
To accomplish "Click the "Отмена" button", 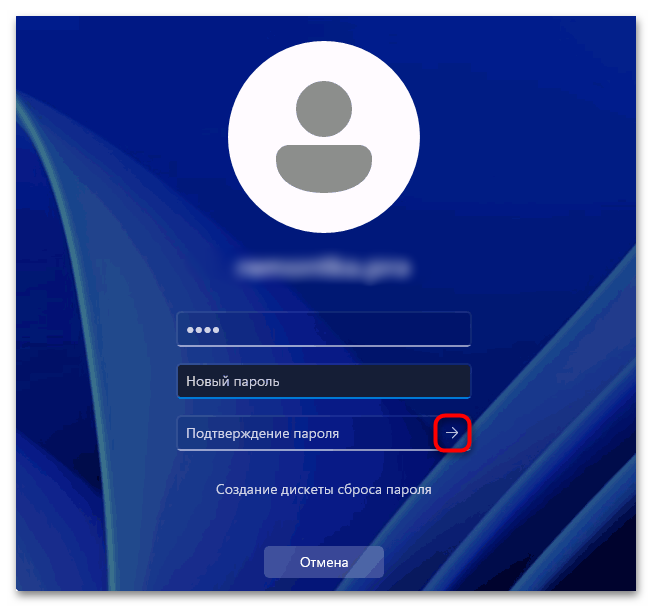I will tap(324, 562).
